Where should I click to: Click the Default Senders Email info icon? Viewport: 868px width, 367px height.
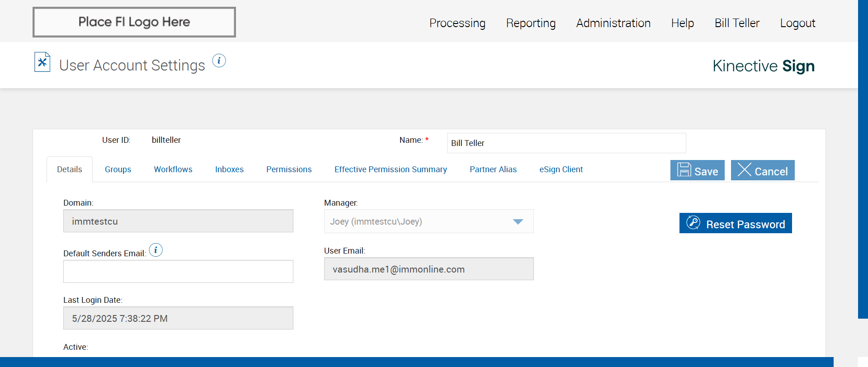(x=156, y=250)
